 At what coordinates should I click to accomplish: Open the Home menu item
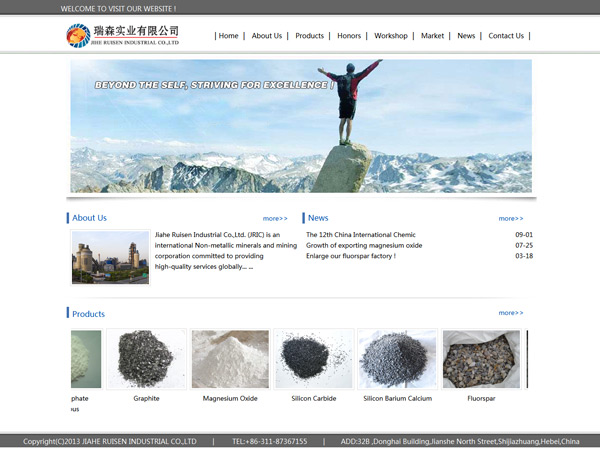(228, 36)
